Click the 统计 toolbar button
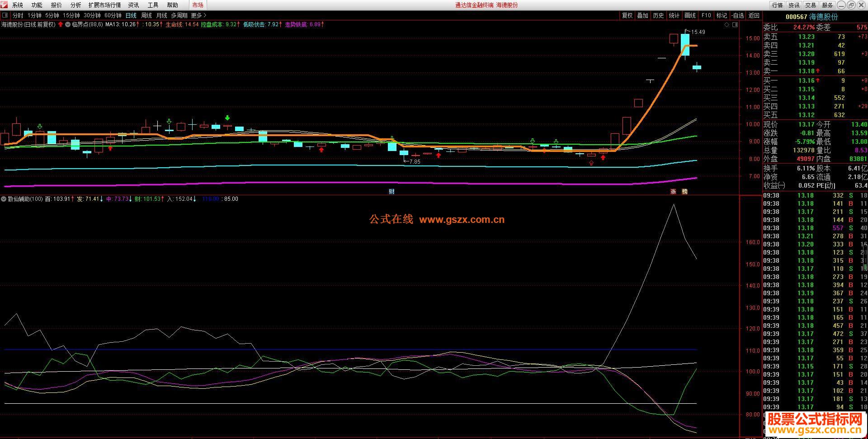 point(674,15)
